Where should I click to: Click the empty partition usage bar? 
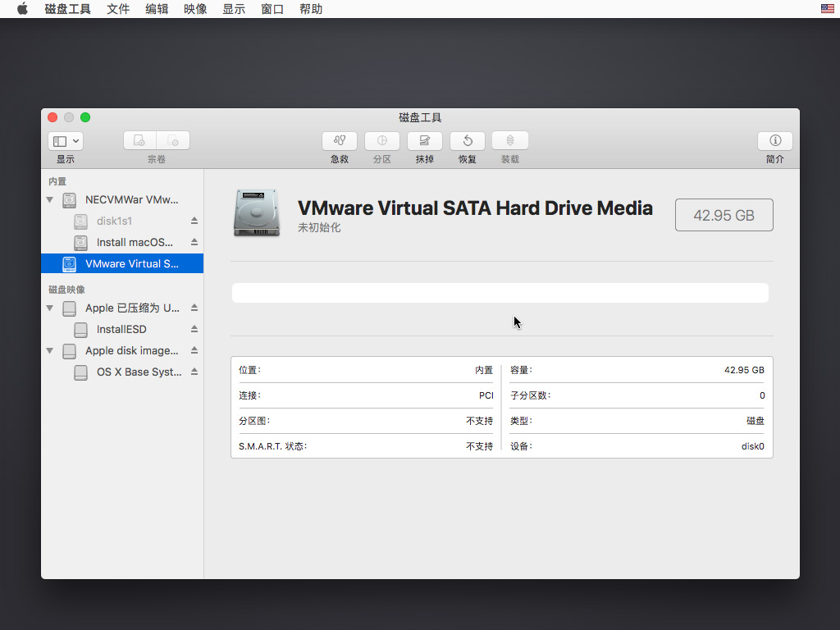(x=500, y=293)
